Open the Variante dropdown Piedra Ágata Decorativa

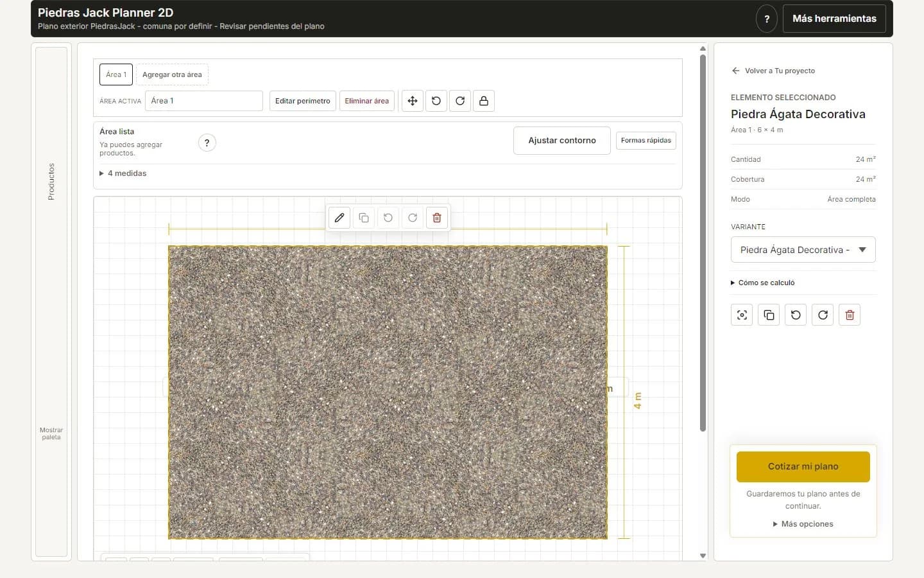tap(803, 250)
